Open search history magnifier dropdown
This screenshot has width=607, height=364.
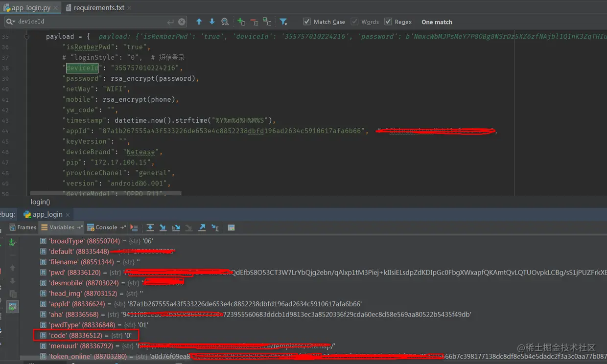click(x=10, y=22)
